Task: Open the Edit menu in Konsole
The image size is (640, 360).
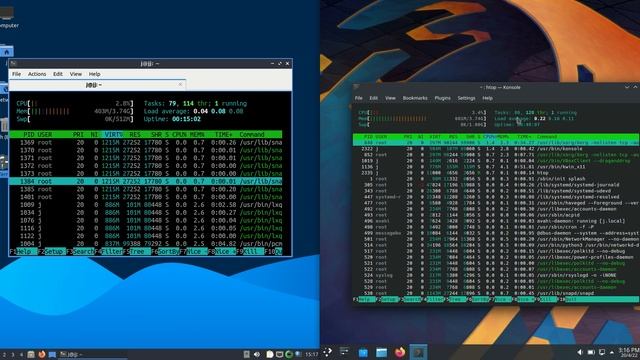Action: point(373,98)
